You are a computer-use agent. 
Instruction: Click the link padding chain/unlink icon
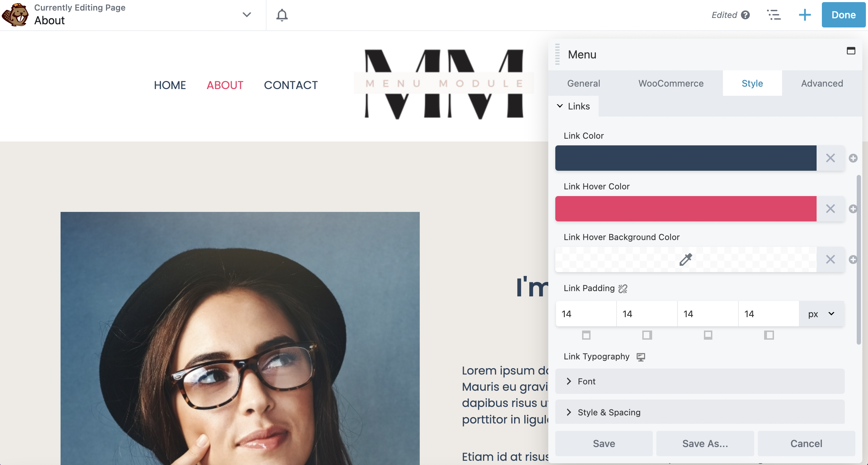click(623, 288)
